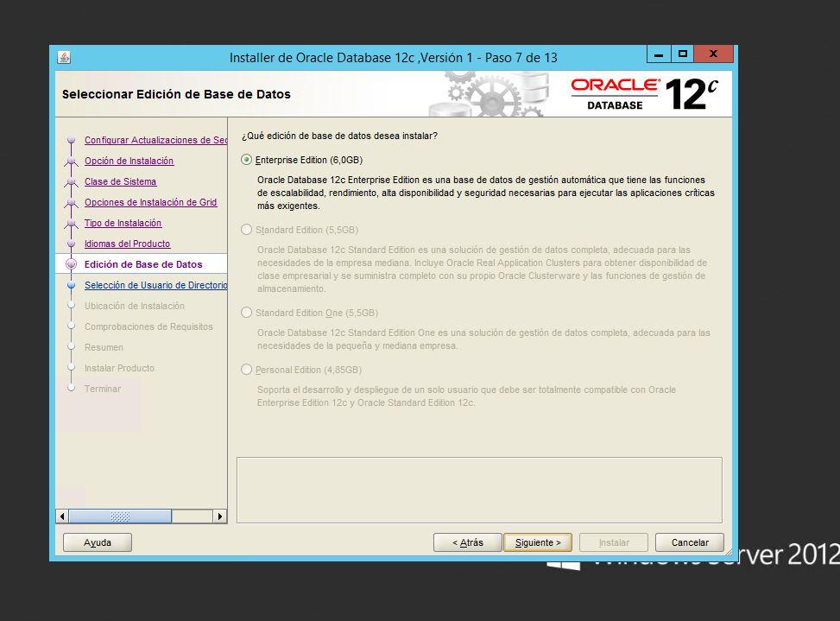Click Ubicación de Instalación step label
Image resolution: width=840 pixels, height=621 pixels.
coord(135,306)
